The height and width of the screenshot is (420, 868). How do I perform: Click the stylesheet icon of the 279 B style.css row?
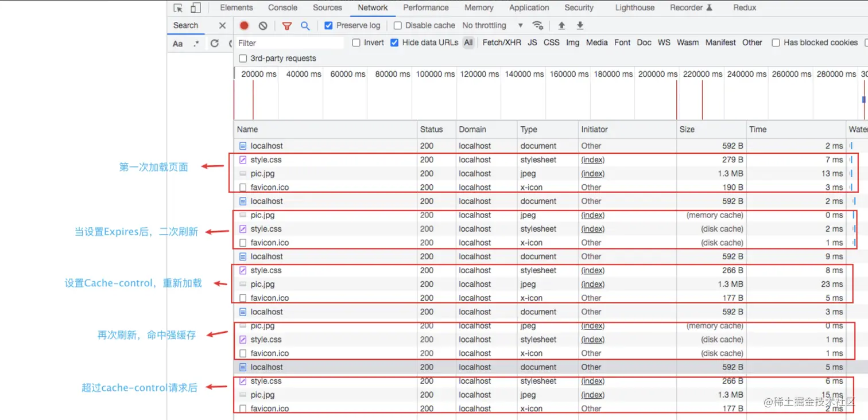[243, 160]
